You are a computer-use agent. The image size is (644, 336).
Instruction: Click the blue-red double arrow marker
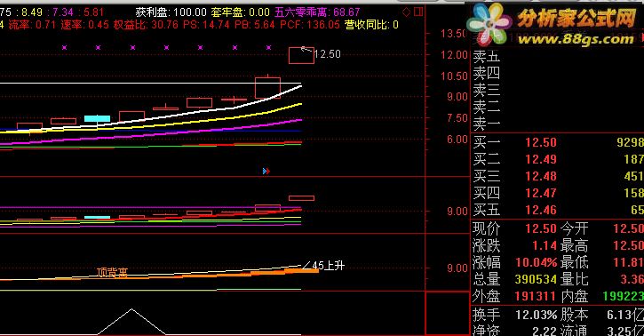point(266,171)
